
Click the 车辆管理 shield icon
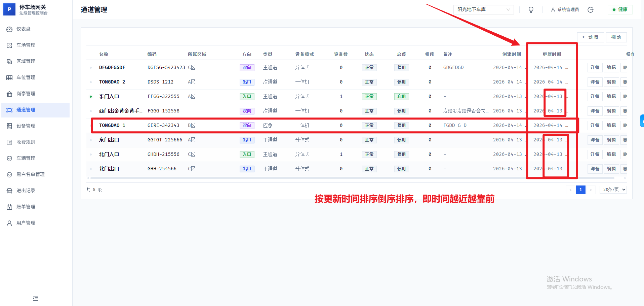pos(9,159)
